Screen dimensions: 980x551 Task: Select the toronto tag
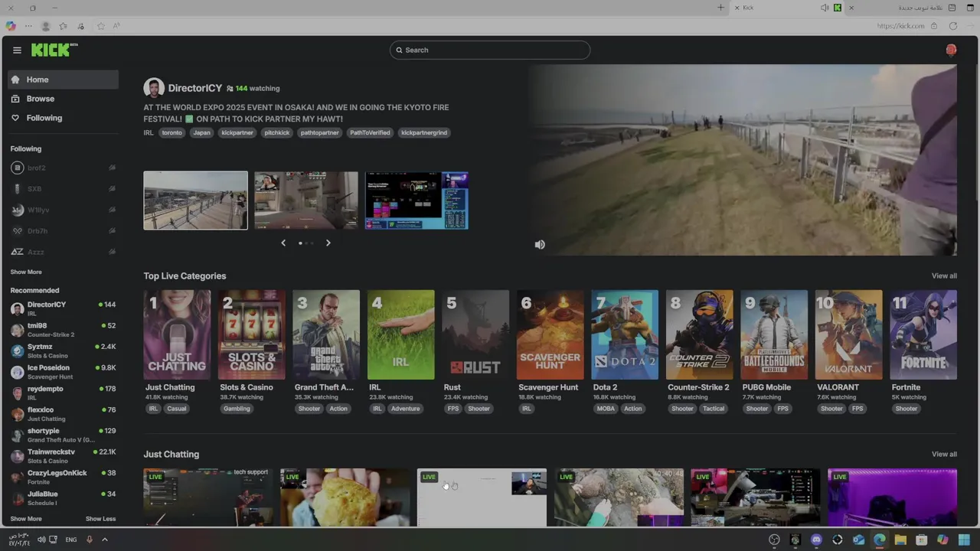point(172,132)
